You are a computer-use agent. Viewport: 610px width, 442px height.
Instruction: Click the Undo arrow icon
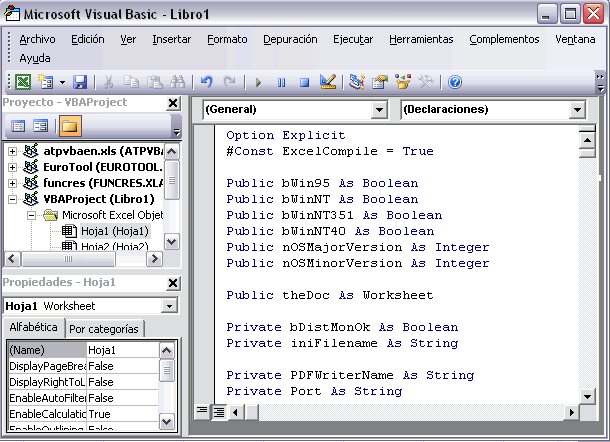pos(207,82)
